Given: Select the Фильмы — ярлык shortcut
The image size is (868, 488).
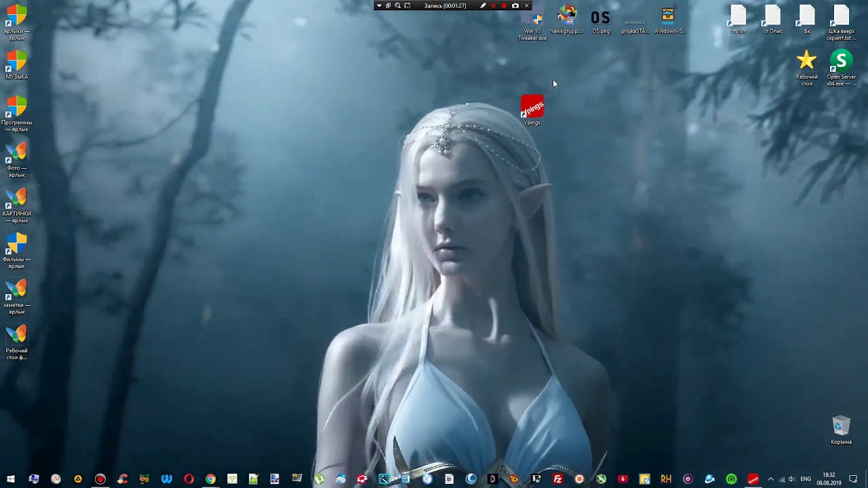Looking at the screenshot, I should click(17, 251).
